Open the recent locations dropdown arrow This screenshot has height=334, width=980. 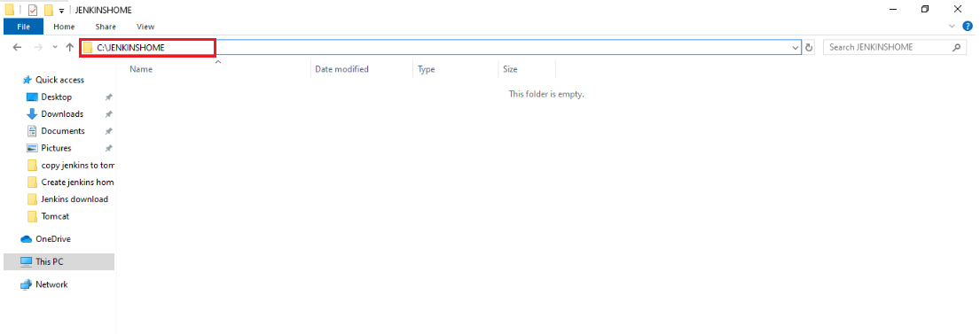[x=55, y=48]
